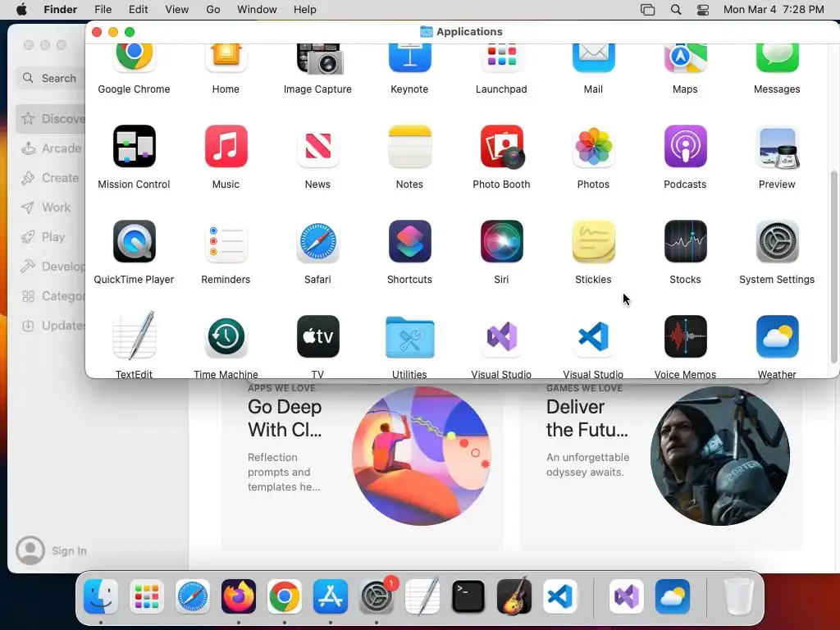Screen dimensions: 840x630
Task: Select the Stocks app icon
Action: (685, 241)
